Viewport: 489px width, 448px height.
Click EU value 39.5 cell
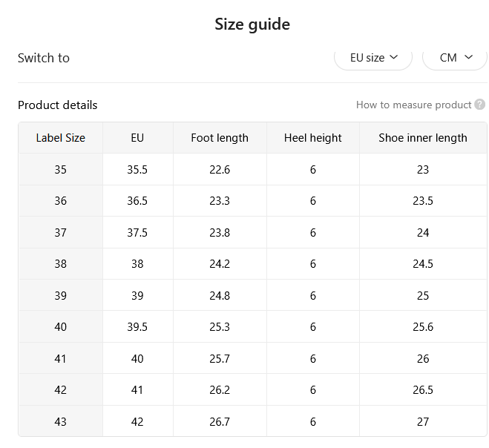pos(137,326)
